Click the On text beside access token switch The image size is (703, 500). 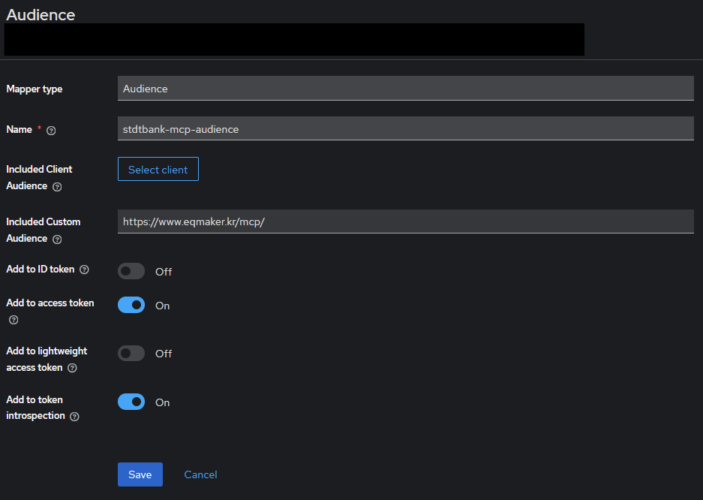[162, 306]
